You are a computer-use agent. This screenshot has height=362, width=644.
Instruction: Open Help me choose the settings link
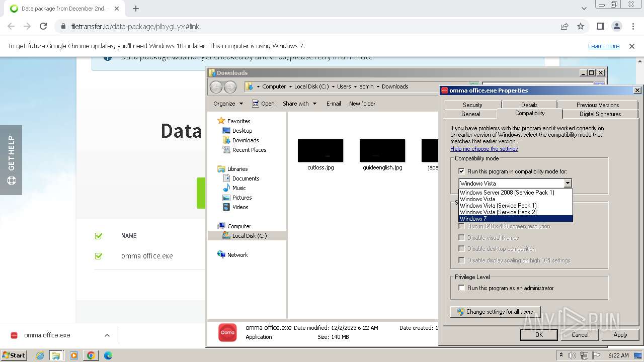tap(484, 149)
